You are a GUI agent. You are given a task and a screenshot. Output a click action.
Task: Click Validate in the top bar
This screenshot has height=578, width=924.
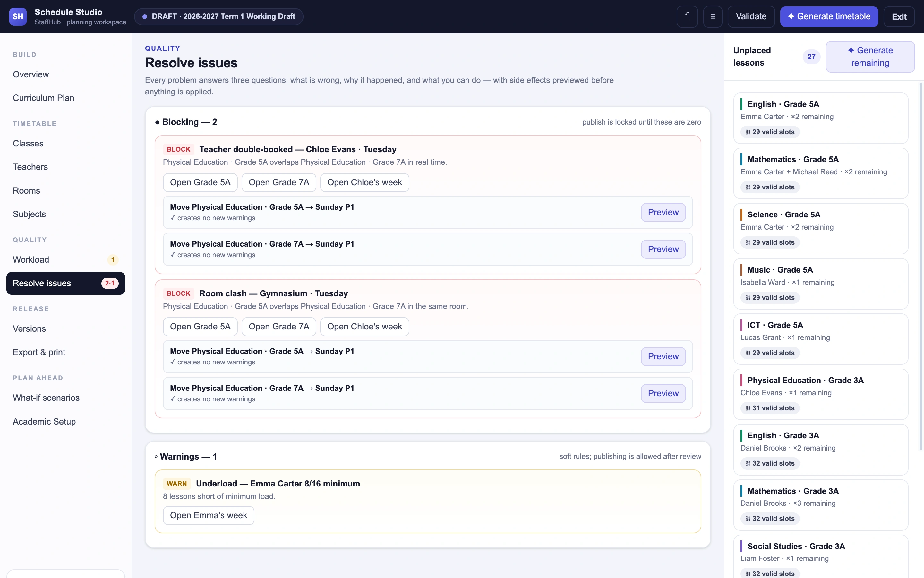(x=751, y=16)
